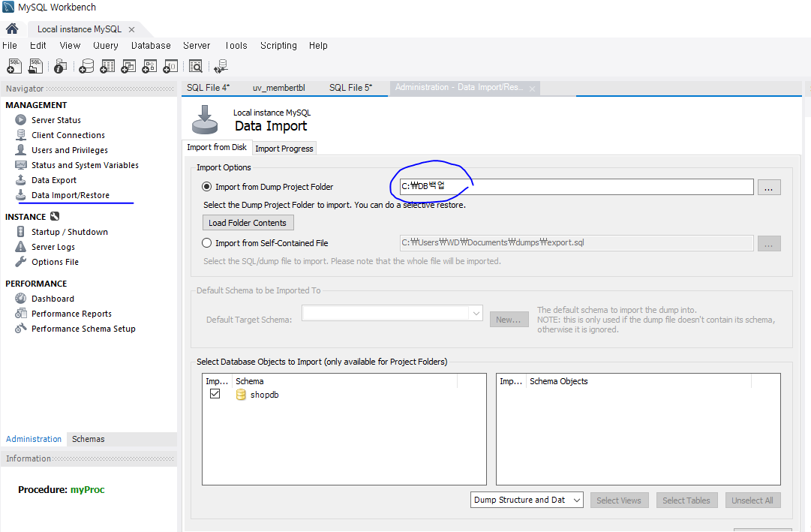Open Client Connections in Navigator
811x532 pixels.
click(68, 135)
